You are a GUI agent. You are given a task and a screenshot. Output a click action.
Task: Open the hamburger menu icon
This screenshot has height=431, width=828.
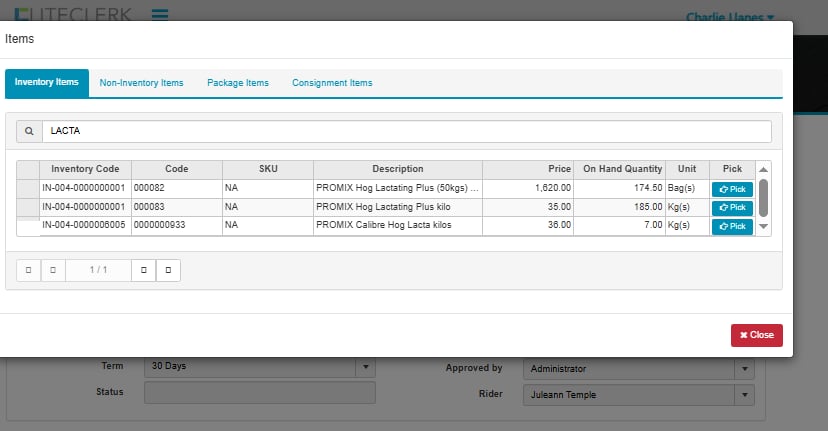tap(160, 15)
